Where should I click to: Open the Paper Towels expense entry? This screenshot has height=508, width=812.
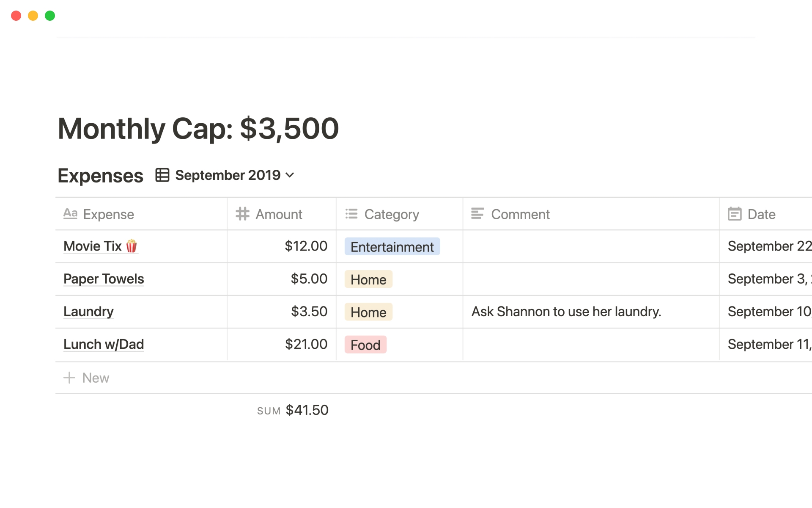coord(104,279)
